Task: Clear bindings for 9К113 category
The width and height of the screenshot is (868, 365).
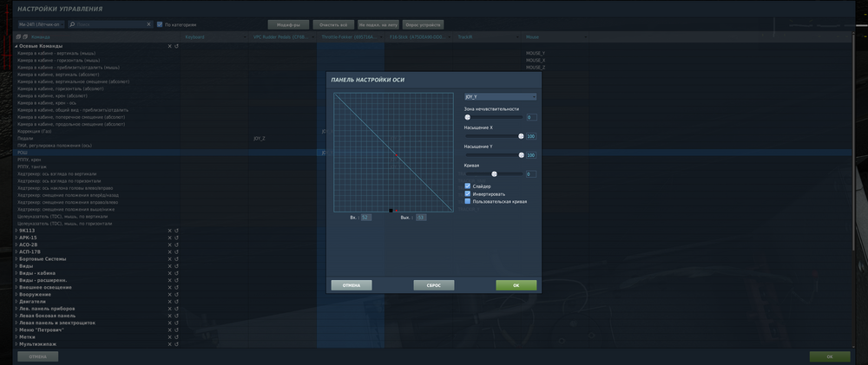Action: point(170,231)
